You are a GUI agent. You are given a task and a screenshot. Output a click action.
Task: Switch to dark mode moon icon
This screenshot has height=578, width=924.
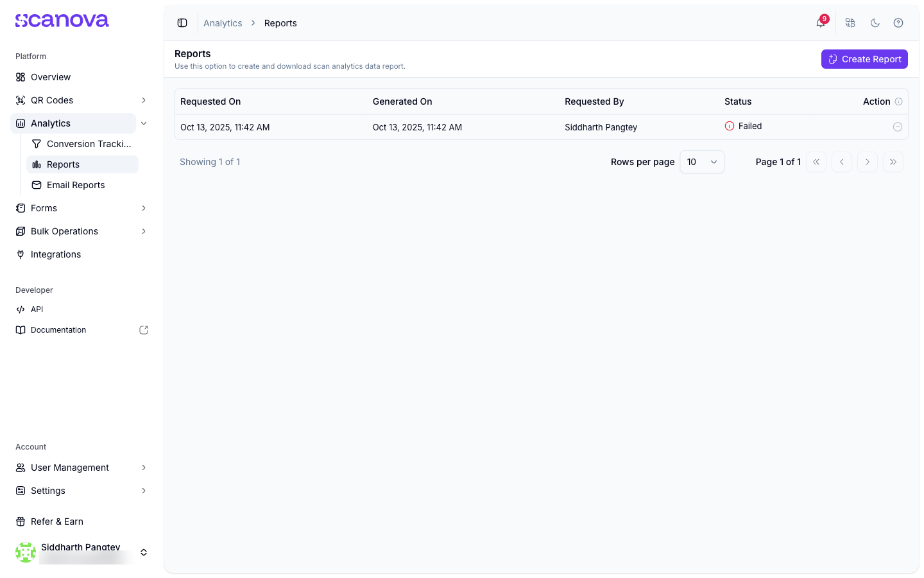point(875,23)
